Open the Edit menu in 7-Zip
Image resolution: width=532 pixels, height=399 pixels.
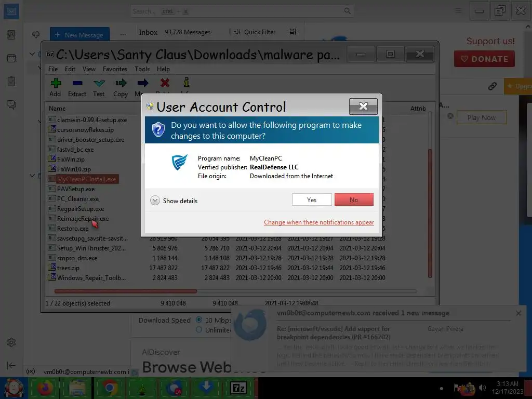[x=70, y=69]
